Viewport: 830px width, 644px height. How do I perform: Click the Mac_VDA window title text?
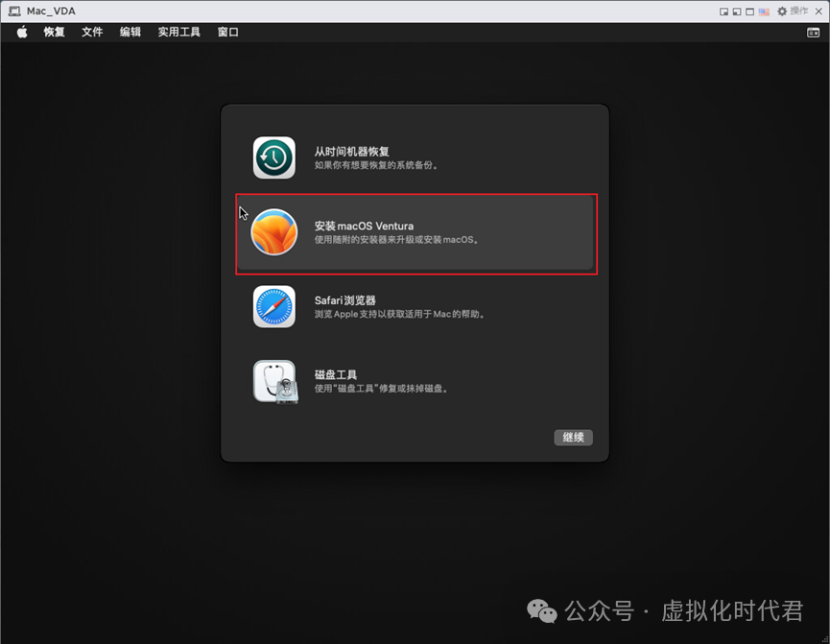(x=51, y=12)
